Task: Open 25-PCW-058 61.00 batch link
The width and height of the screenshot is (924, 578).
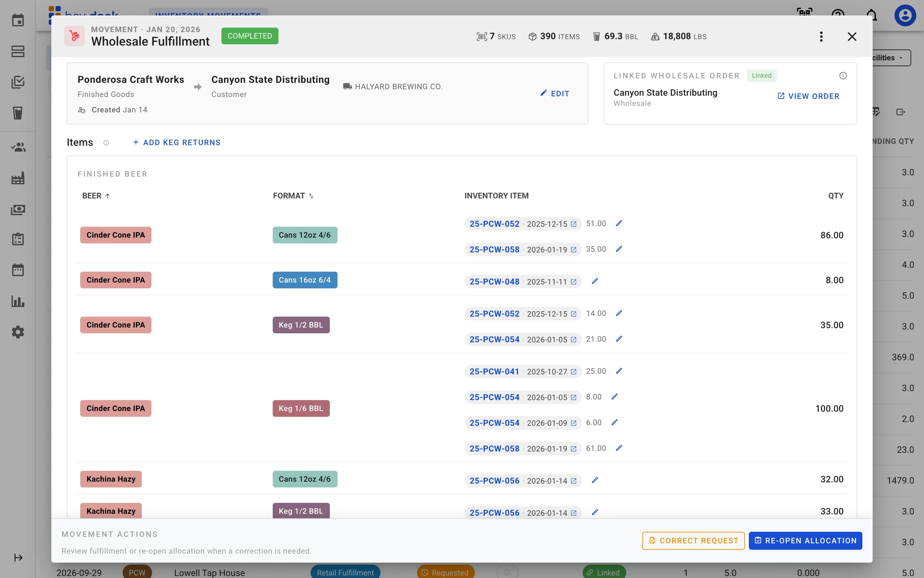Action: point(522,449)
